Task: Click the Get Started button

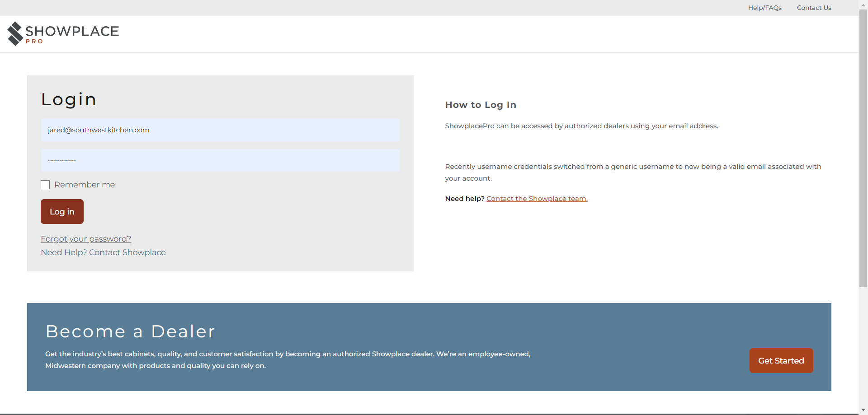Action: pyautogui.click(x=781, y=360)
